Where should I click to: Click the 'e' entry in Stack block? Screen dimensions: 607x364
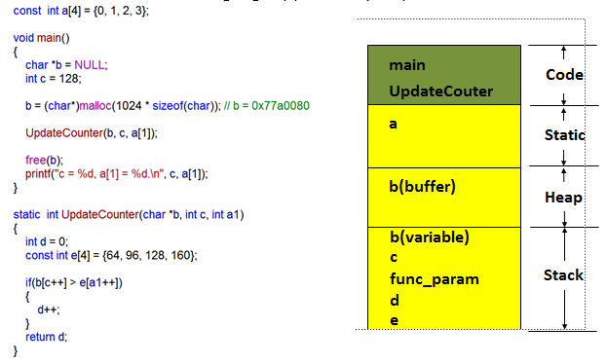pos(394,320)
